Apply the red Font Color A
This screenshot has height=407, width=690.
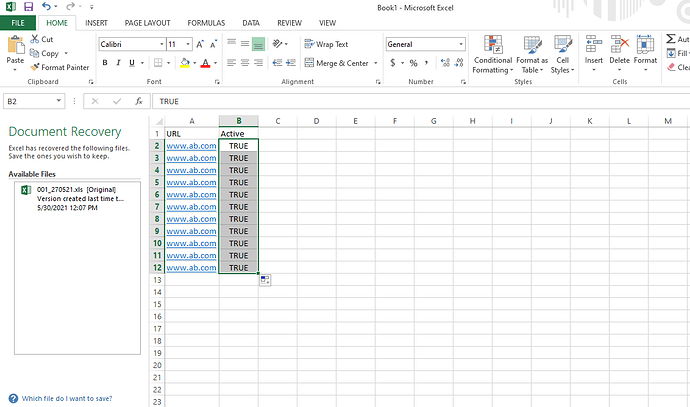click(x=206, y=63)
